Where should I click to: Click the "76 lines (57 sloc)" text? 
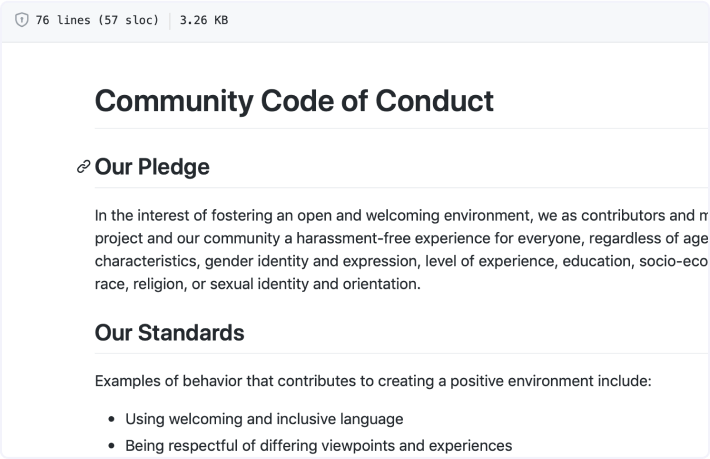pos(97,20)
